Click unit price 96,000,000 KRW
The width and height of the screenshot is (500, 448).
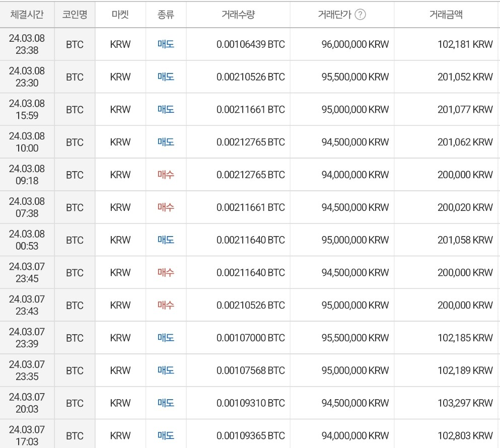(x=355, y=44)
